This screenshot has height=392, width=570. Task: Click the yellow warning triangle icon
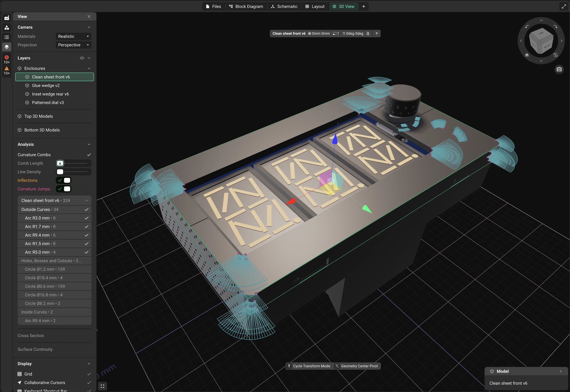point(7,68)
